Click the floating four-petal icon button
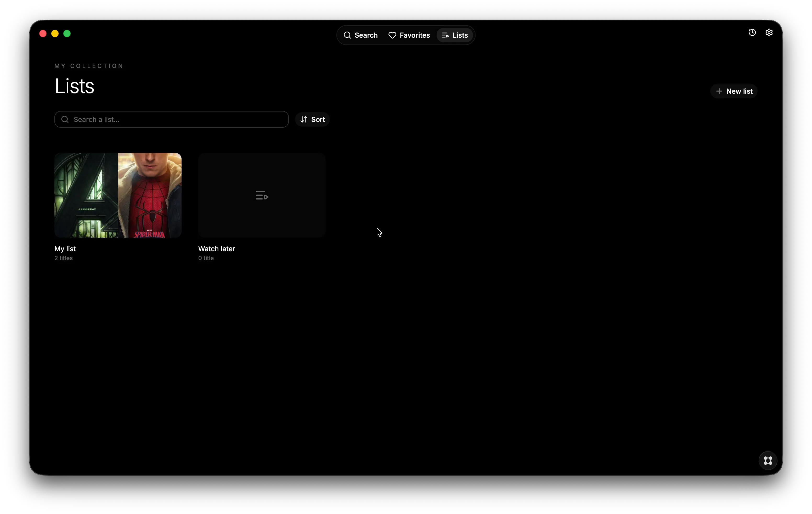 pos(768,460)
